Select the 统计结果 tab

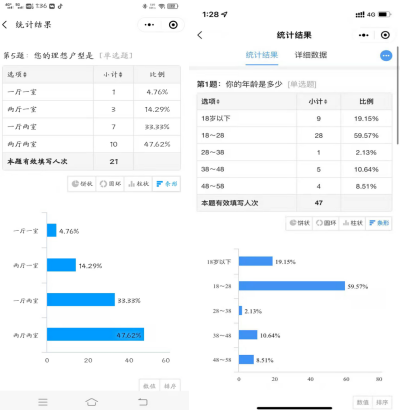click(x=262, y=55)
